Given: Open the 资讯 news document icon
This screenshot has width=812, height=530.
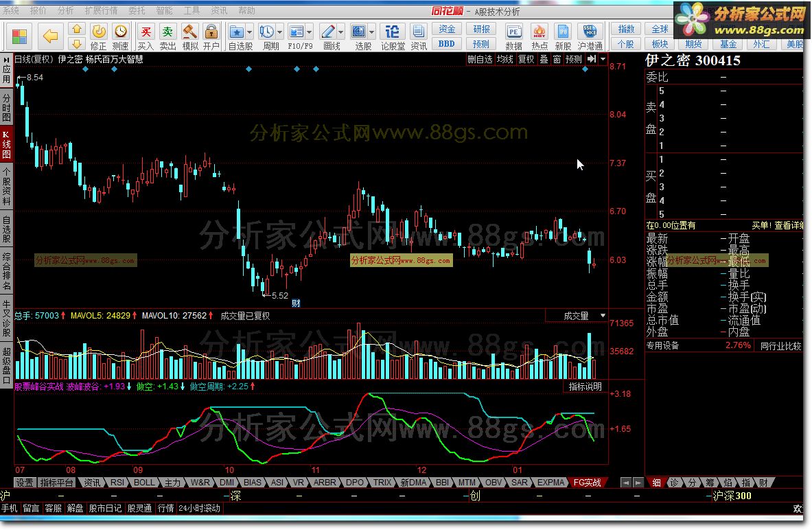Looking at the screenshot, I should 419,37.
